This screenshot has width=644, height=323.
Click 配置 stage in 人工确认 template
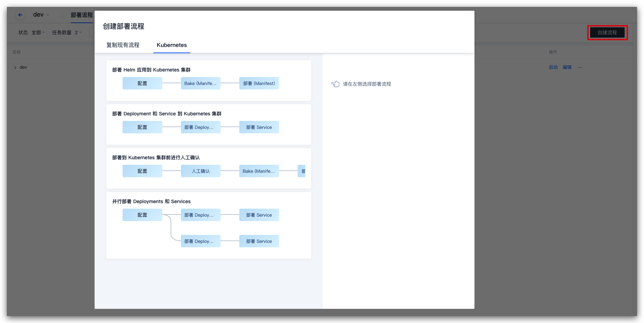(x=142, y=171)
